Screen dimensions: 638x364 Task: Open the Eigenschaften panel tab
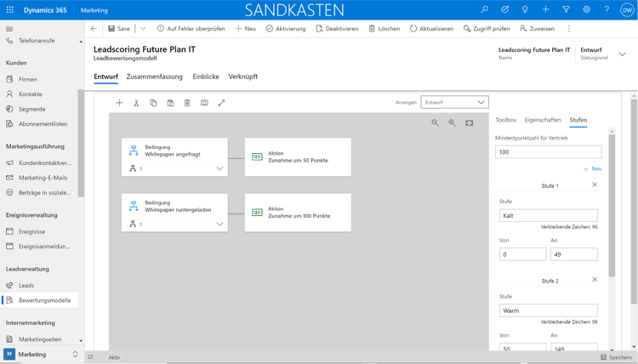543,120
